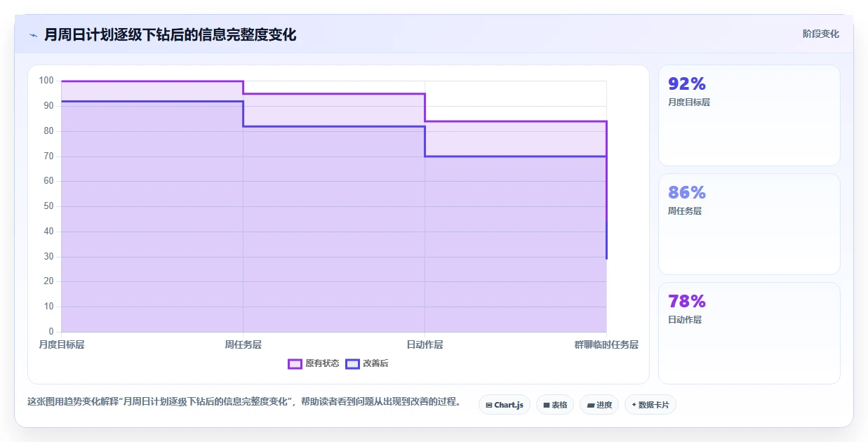Click the y-axis value 0

(x=51, y=331)
